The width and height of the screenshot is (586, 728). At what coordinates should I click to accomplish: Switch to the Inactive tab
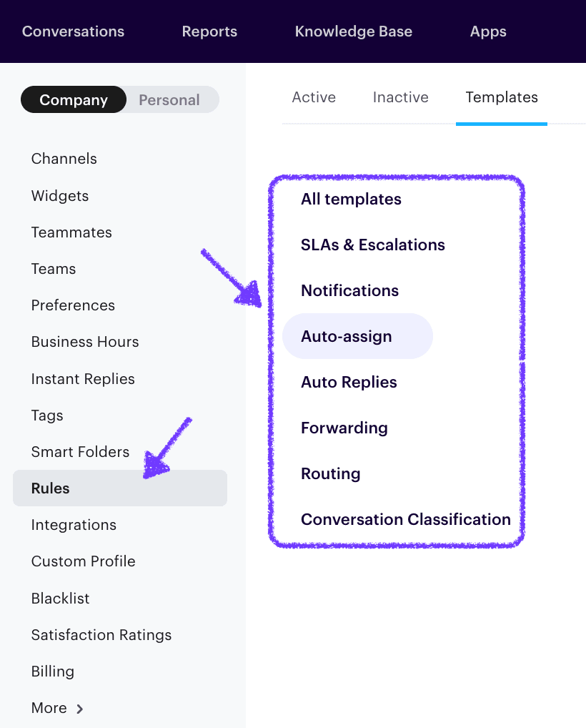coord(400,97)
